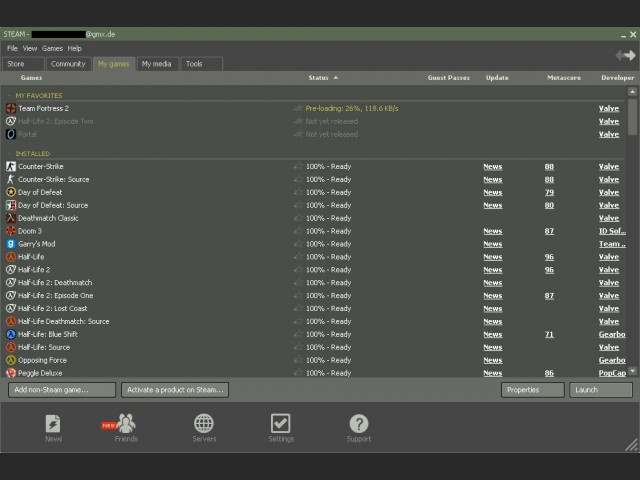
Task: Sort by the Developer column header
Action: (618, 78)
